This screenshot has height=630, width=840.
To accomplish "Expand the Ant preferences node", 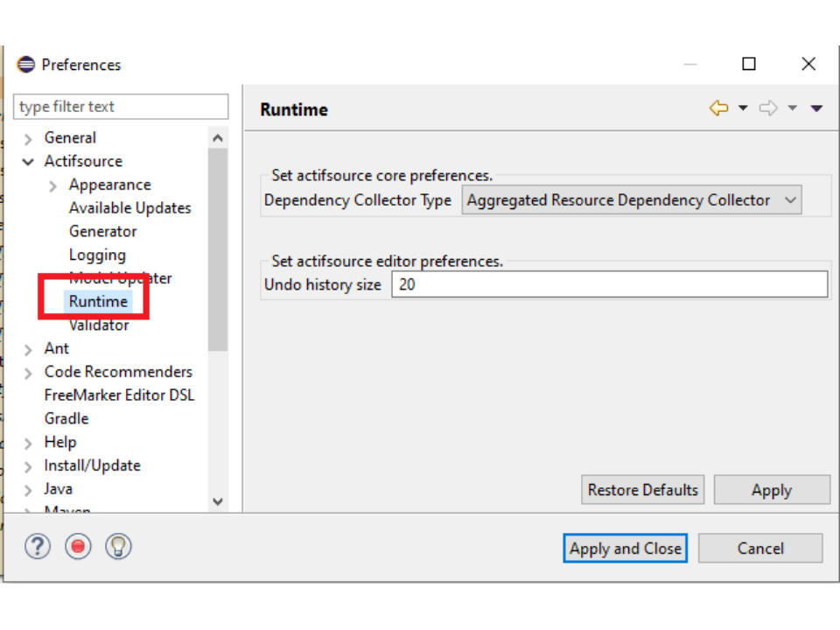I will tap(28, 349).
